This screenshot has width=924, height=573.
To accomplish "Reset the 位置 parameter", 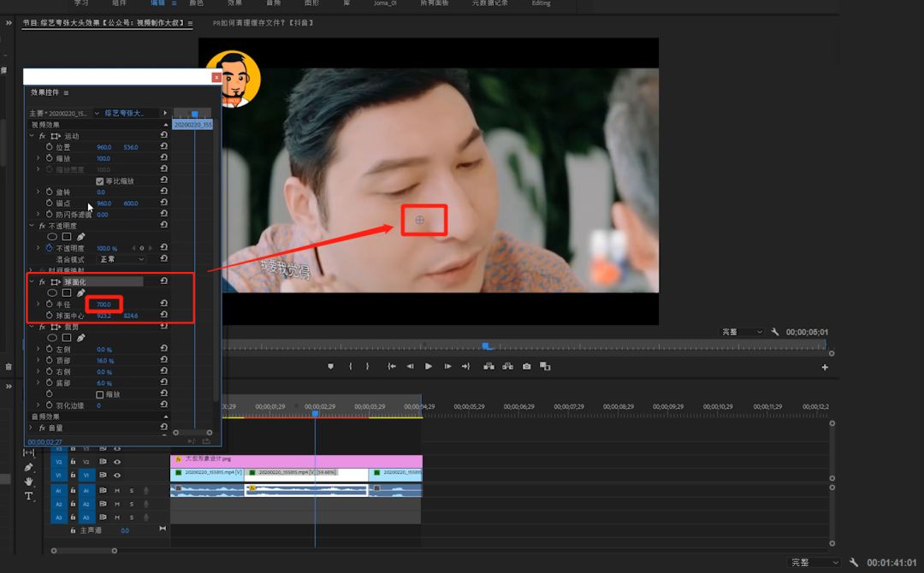I will (163, 146).
